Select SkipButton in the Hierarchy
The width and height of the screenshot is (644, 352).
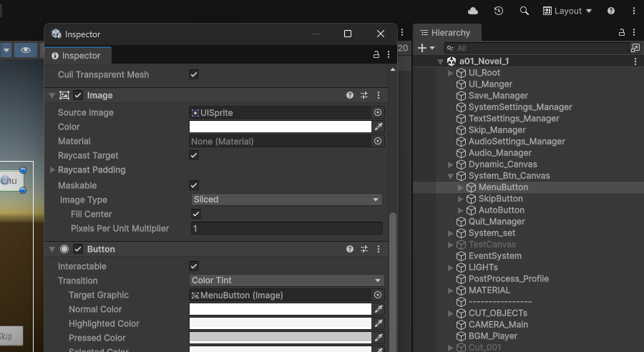(500, 198)
